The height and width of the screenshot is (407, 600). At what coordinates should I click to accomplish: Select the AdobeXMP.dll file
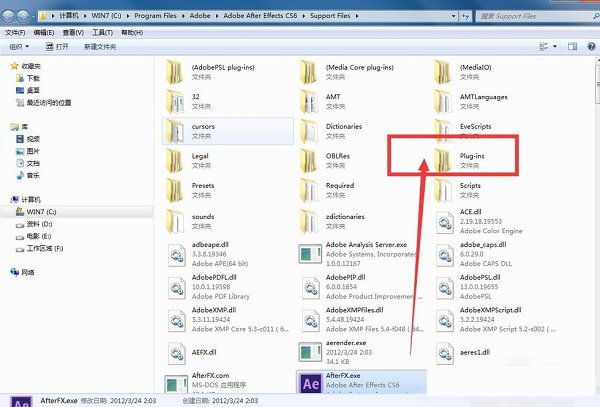pos(228,319)
